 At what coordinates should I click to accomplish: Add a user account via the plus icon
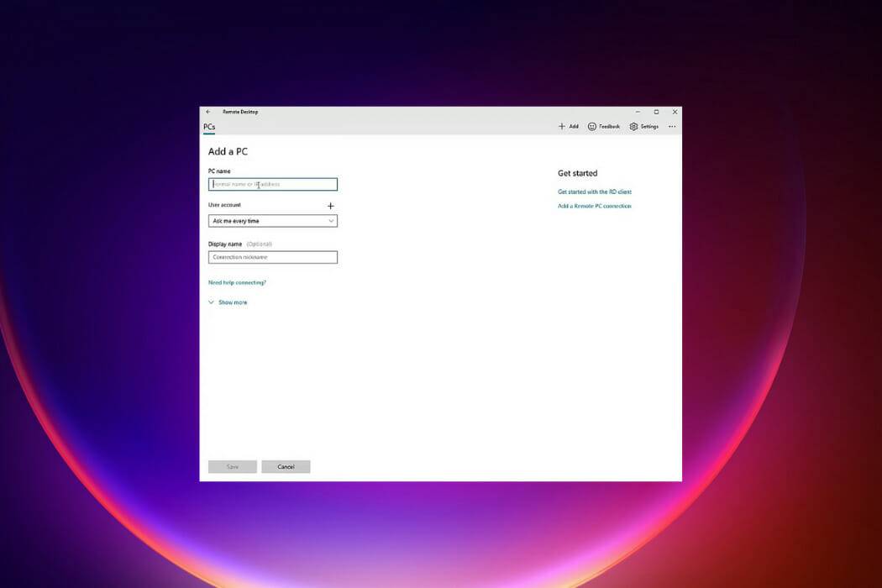coord(330,205)
